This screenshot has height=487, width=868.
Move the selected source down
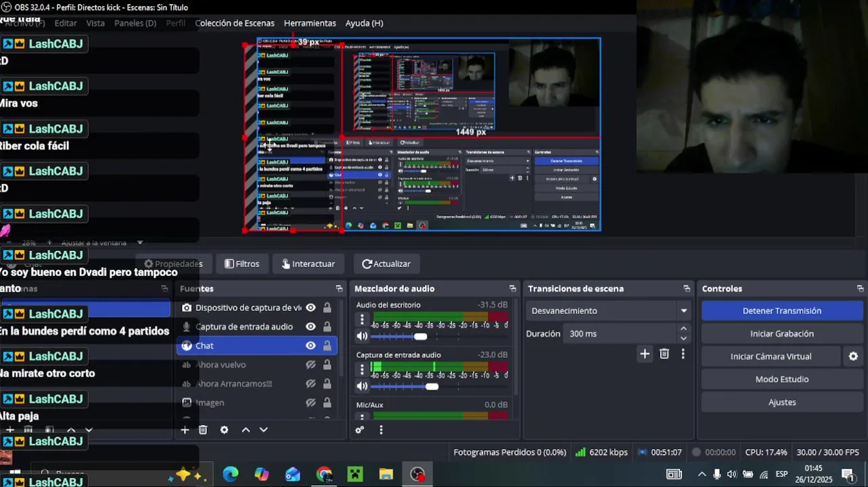click(x=264, y=430)
